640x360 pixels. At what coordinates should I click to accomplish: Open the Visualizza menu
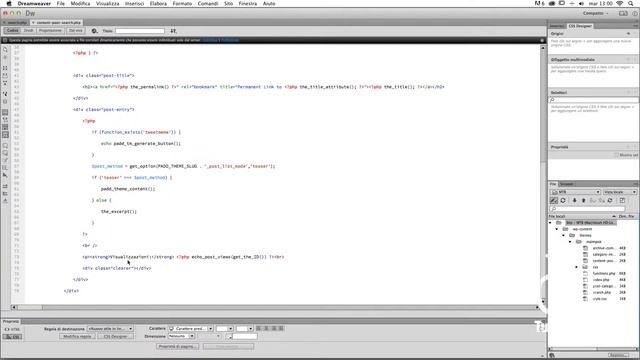108,3
